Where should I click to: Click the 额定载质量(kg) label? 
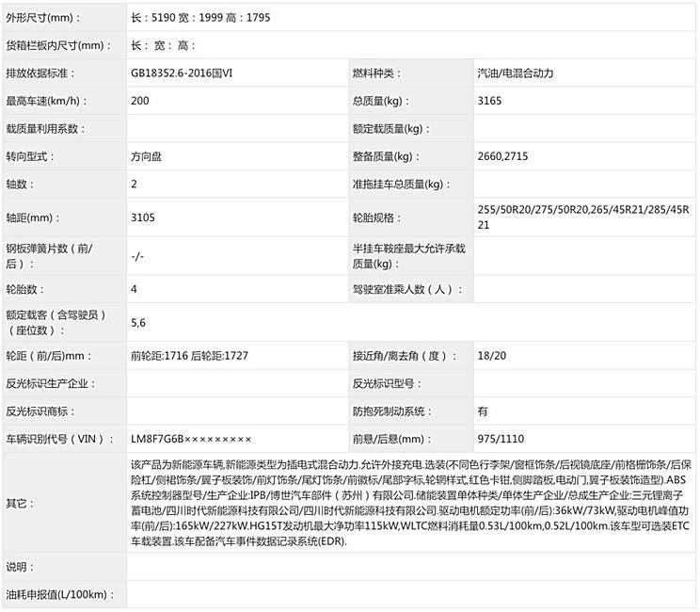(x=391, y=129)
